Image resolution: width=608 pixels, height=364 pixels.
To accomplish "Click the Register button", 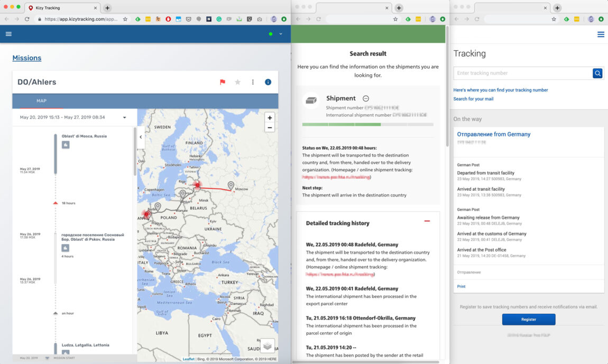I will (529, 320).
